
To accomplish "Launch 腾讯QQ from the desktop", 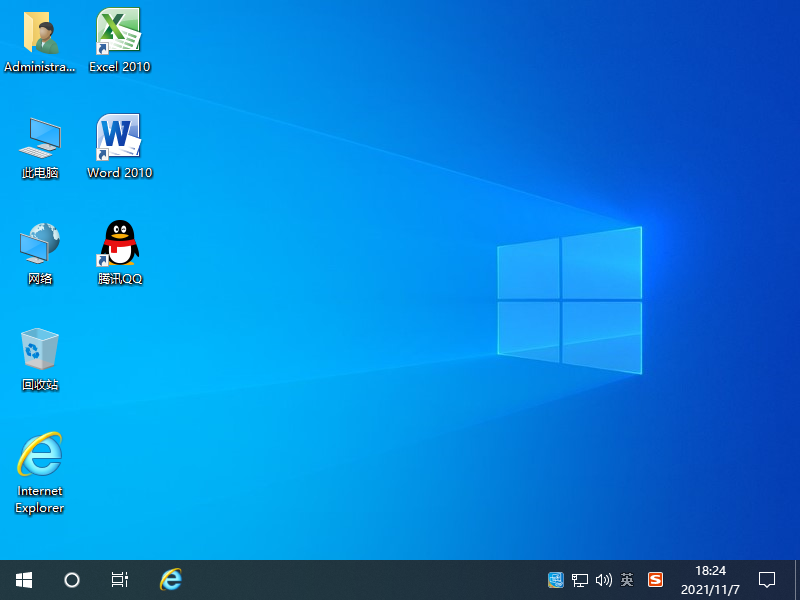I will [x=119, y=243].
